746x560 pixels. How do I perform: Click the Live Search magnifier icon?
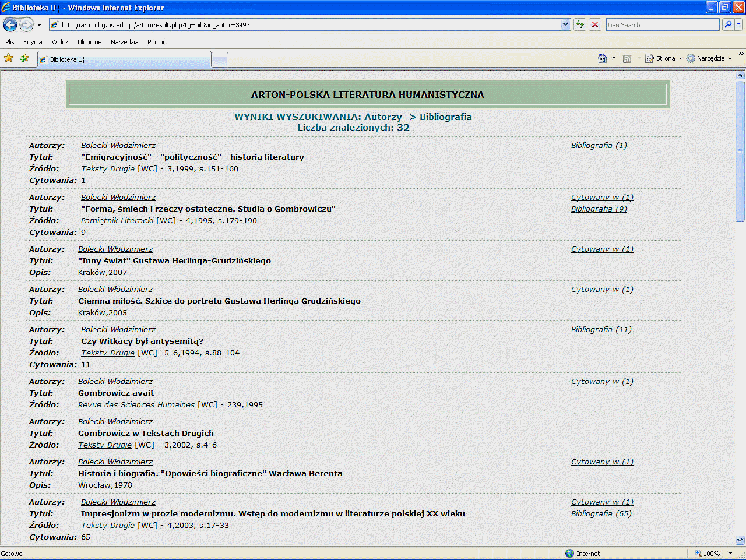click(x=727, y=24)
